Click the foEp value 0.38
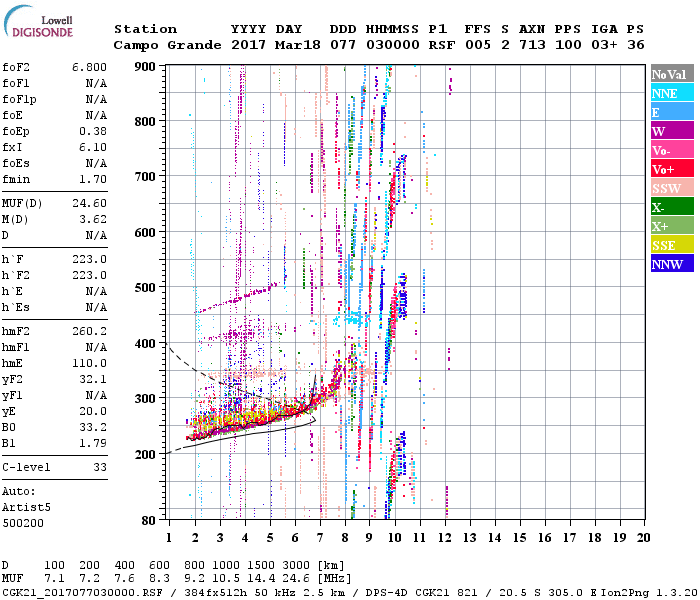The width and height of the screenshot is (700, 600). point(93,131)
